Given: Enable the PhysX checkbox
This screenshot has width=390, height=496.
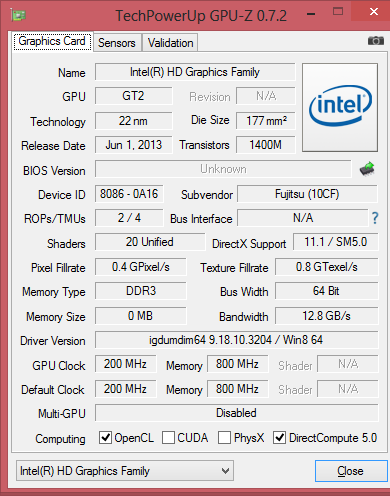Looking at the screenshot, I should pyautogui.click(x=224, y=438).
